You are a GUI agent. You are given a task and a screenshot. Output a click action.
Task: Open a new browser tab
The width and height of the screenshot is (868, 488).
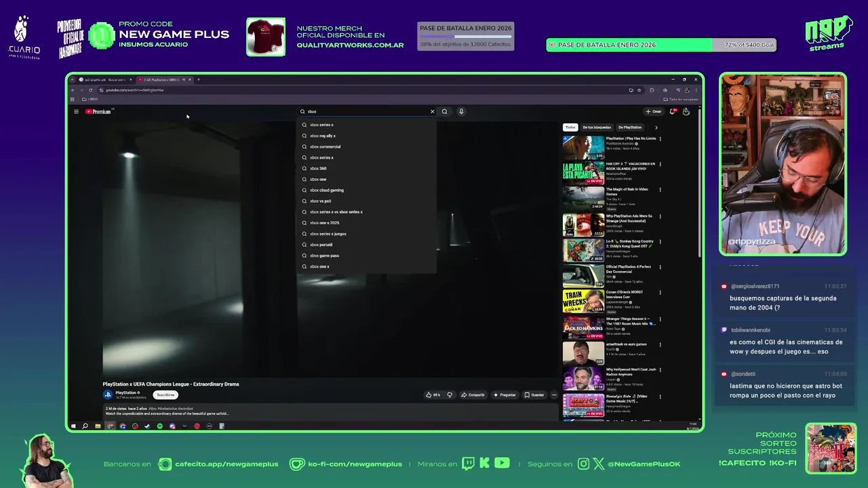pyautogui.click(x=199, y=79)
